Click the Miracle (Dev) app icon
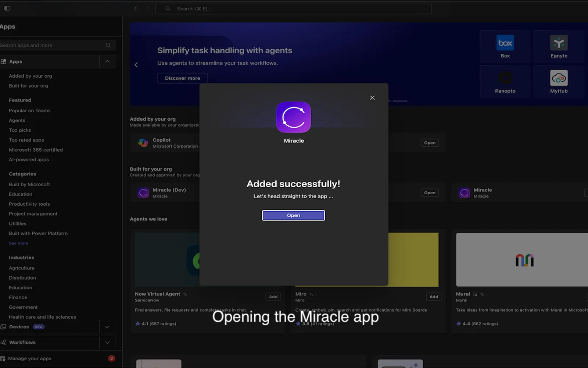This screenshot has width=588, height=368. tap(143, 192)
